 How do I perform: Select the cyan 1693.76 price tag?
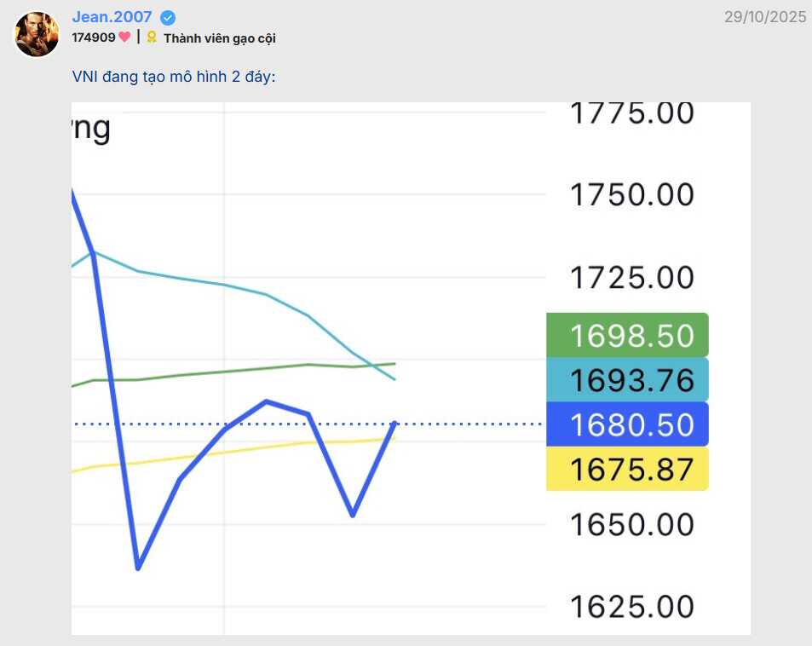(627, 380)
